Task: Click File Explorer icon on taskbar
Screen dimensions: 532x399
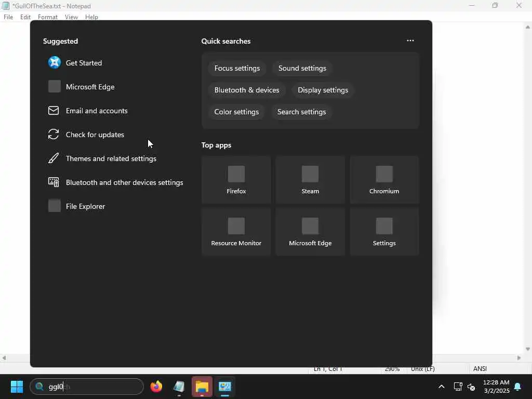Action: click(x=202, y=387)
